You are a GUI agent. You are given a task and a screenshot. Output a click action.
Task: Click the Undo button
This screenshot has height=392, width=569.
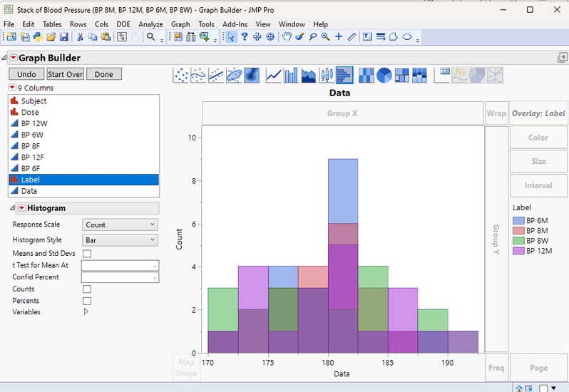(26, 74)
